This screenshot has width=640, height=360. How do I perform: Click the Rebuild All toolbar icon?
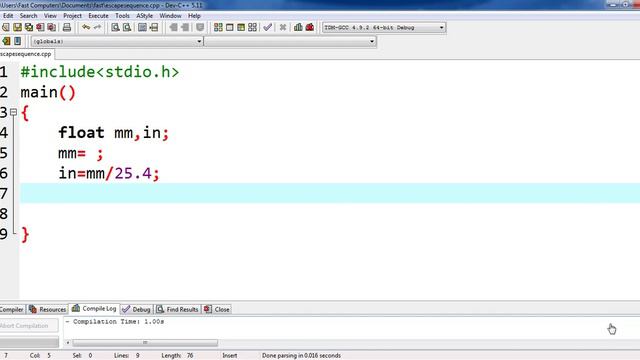[253, 27]
